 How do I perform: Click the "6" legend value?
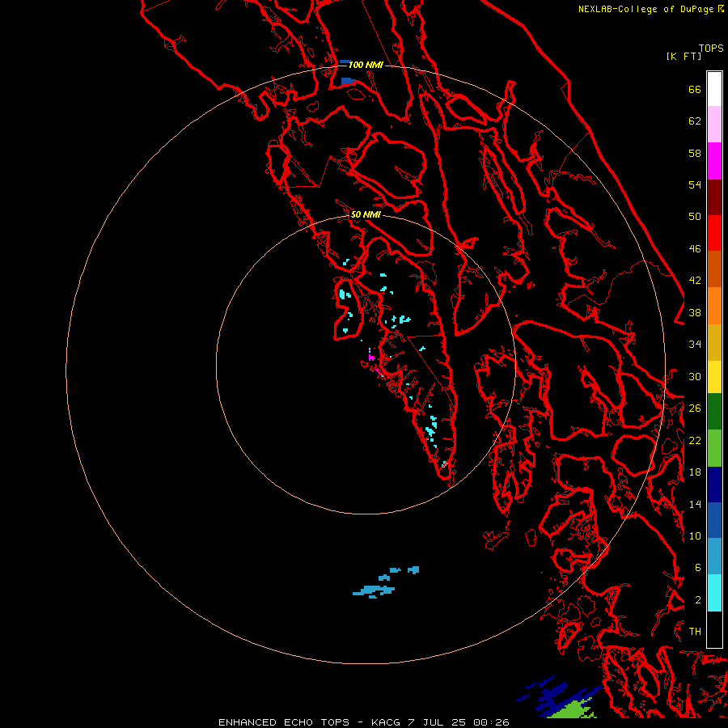coord(698,567)
